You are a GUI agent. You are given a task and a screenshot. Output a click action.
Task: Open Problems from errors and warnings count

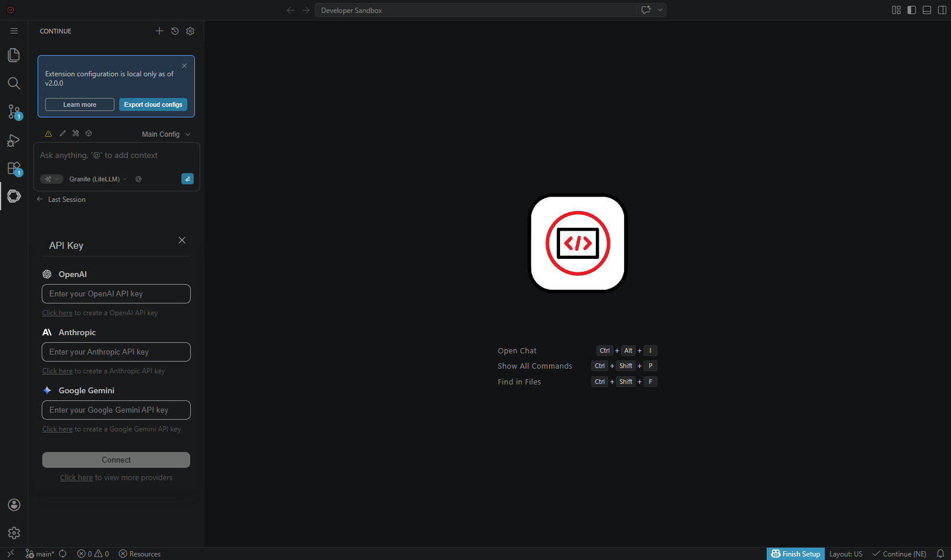coord(93,554)
